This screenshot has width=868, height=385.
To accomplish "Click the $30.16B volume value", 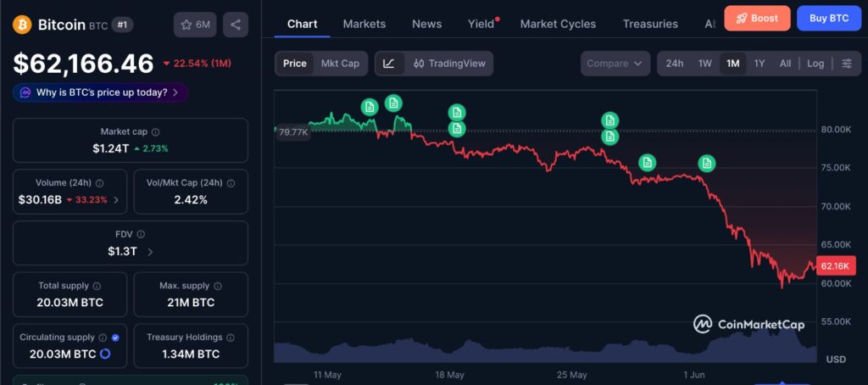I will coord(40,200).
